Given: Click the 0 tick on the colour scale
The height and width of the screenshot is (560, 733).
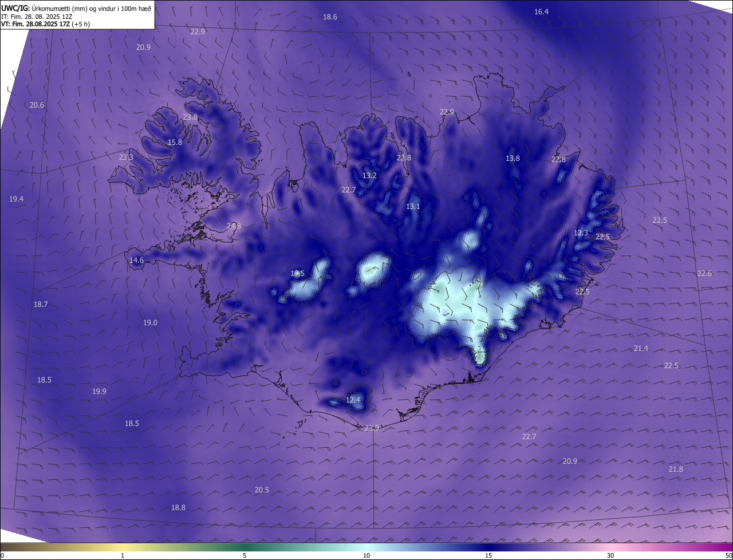Looking at the screenshot, I should coord(2,555).
